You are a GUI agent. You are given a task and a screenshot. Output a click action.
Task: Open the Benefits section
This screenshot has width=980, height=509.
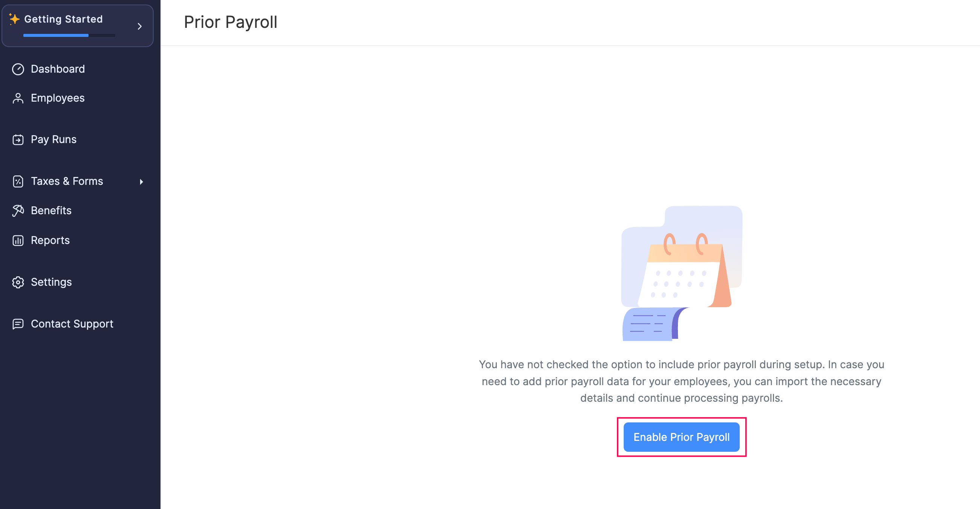tap(50, 210)
